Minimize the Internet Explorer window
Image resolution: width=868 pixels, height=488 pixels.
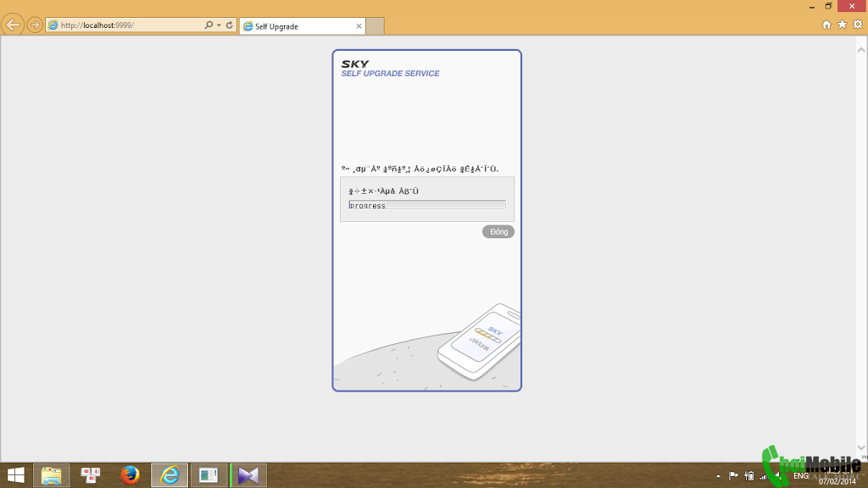[x=812, y=7]
